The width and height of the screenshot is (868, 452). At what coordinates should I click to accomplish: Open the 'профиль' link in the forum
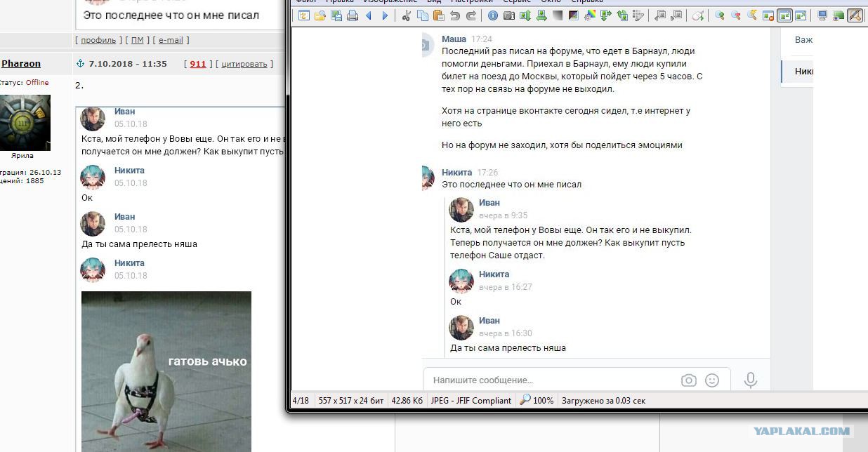click(98, 40)
